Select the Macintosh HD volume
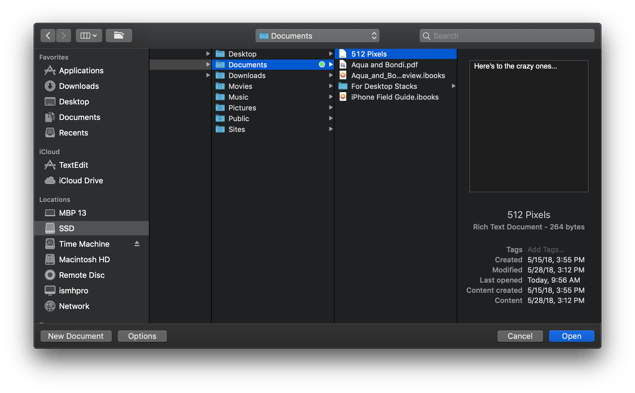 tap(92, 259)
